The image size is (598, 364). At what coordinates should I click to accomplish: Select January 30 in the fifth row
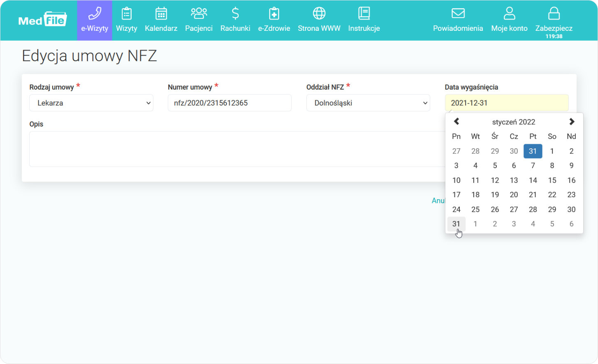coord(571,210)
